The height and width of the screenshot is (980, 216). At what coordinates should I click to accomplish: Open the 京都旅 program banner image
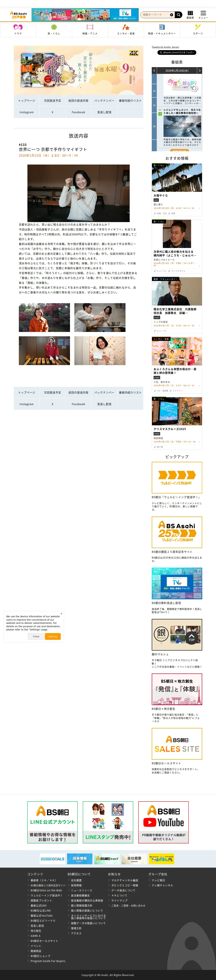click(78, 70)
